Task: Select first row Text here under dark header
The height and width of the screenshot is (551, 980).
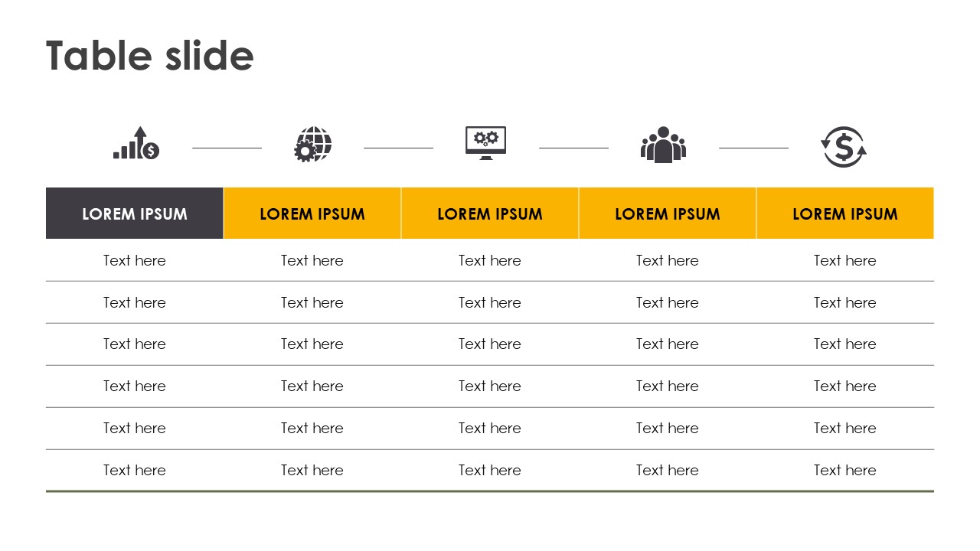Action: [135, 260]
